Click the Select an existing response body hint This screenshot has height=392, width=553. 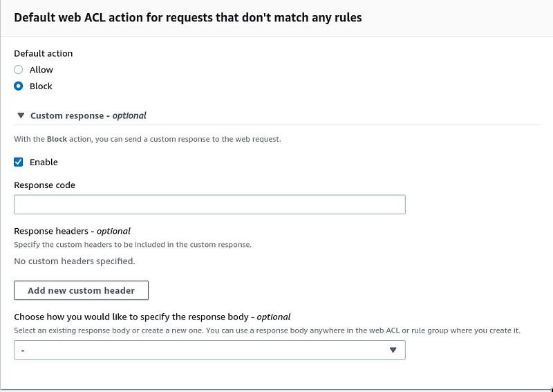pyautogui.click(x=267, y=331)
